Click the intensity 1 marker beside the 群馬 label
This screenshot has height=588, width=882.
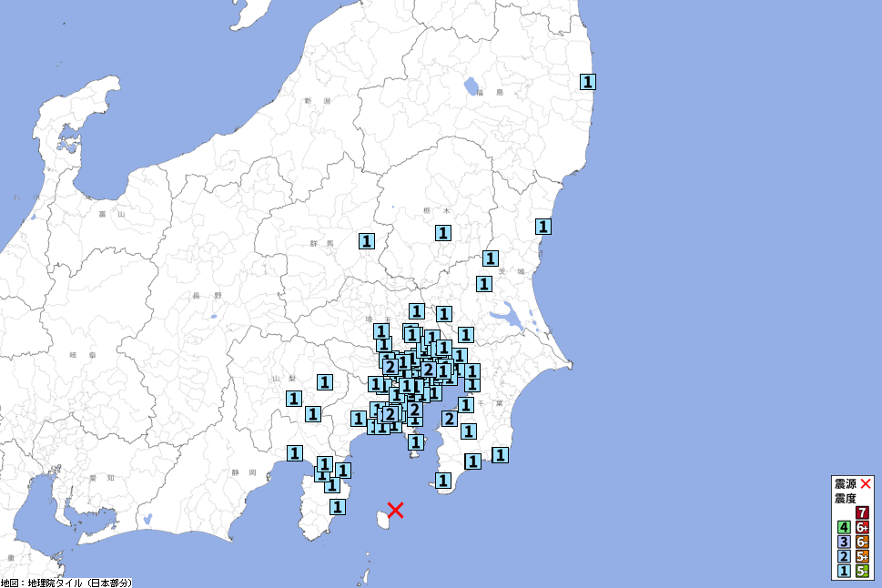click(x=366, y=241)
